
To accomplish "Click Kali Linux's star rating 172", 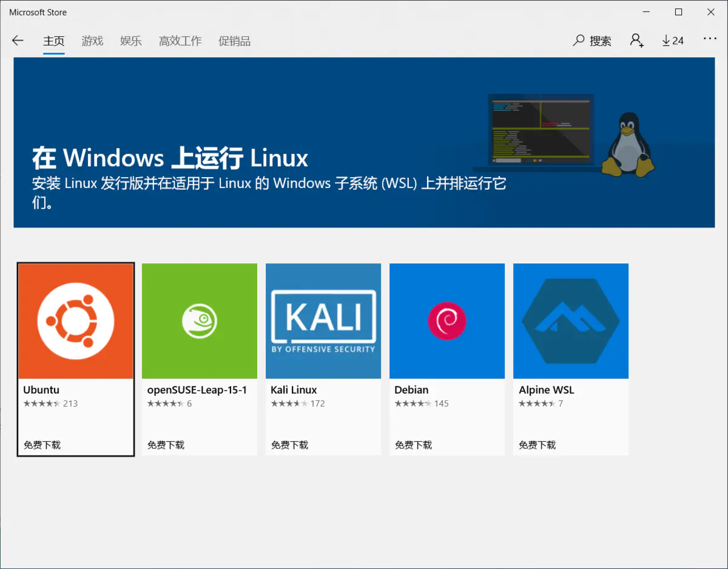I will click(x=298, y=403).
